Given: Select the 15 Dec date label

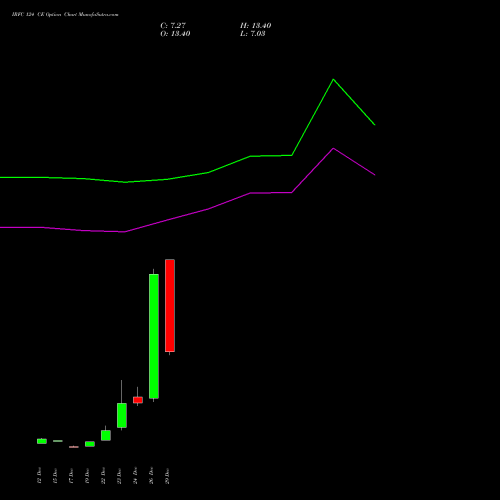Looking at the screenshot, I should (x=55, y=476).
